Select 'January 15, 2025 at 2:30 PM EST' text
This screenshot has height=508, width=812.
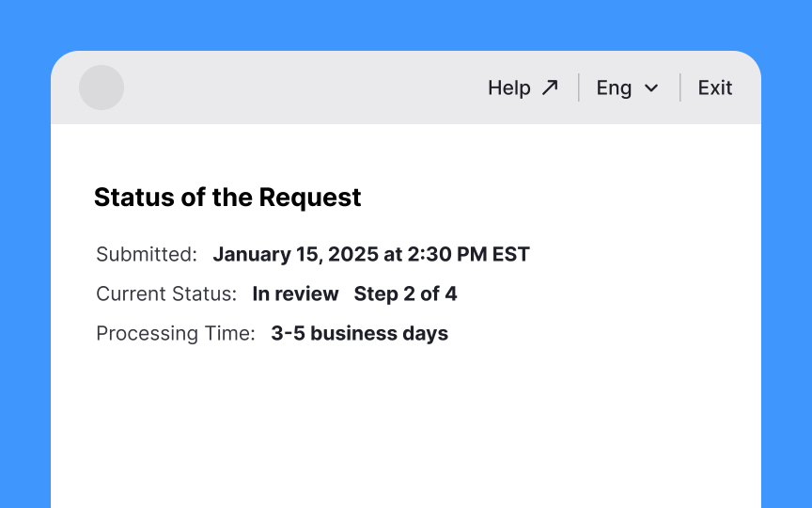[371, 254]
